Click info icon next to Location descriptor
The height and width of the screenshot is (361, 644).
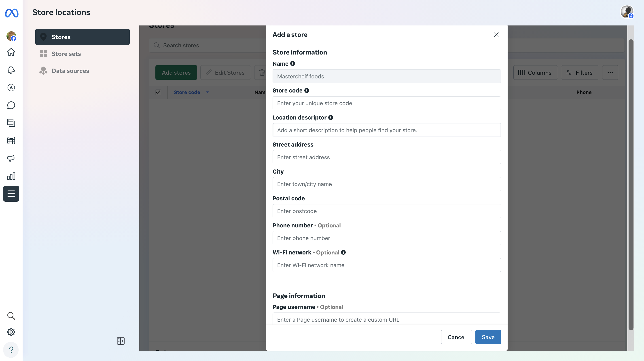pos(331,118)
